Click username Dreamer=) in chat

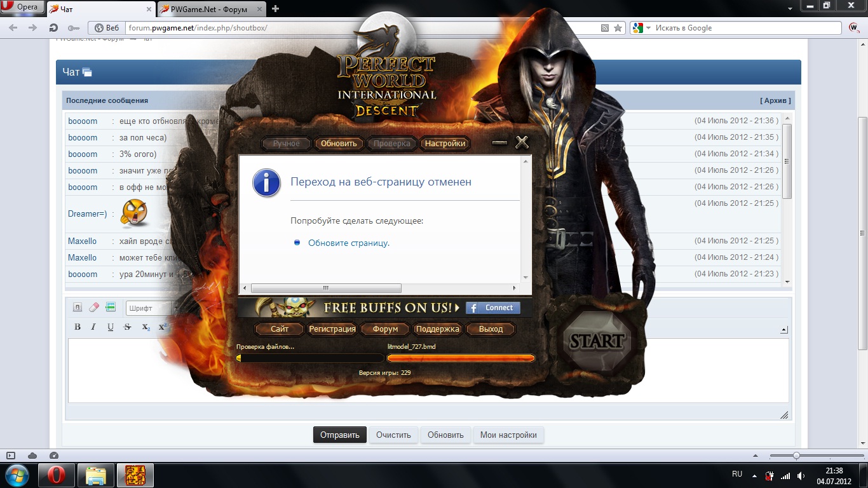[87, 213]
